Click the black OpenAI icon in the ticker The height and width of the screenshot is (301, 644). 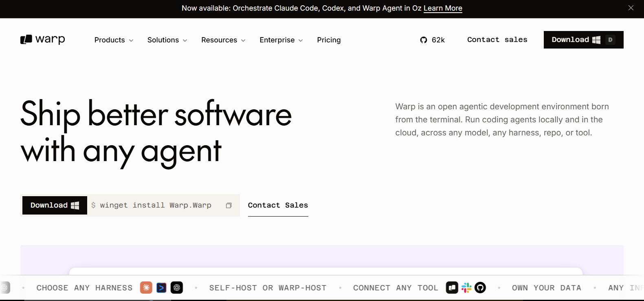177,288
